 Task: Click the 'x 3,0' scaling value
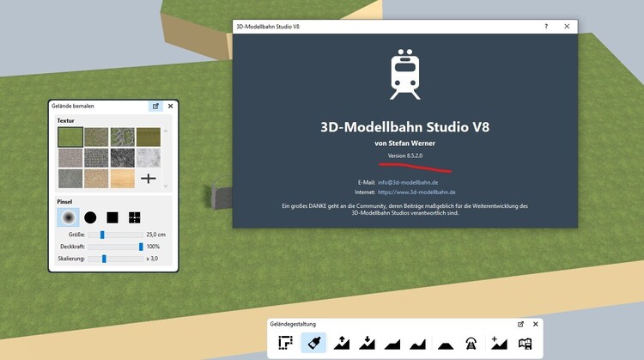pyautogui.click(x=152, y=259)
